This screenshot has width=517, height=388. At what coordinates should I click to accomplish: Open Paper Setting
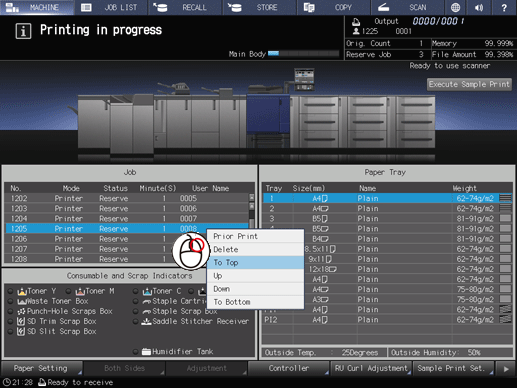[x=42, y=368]
